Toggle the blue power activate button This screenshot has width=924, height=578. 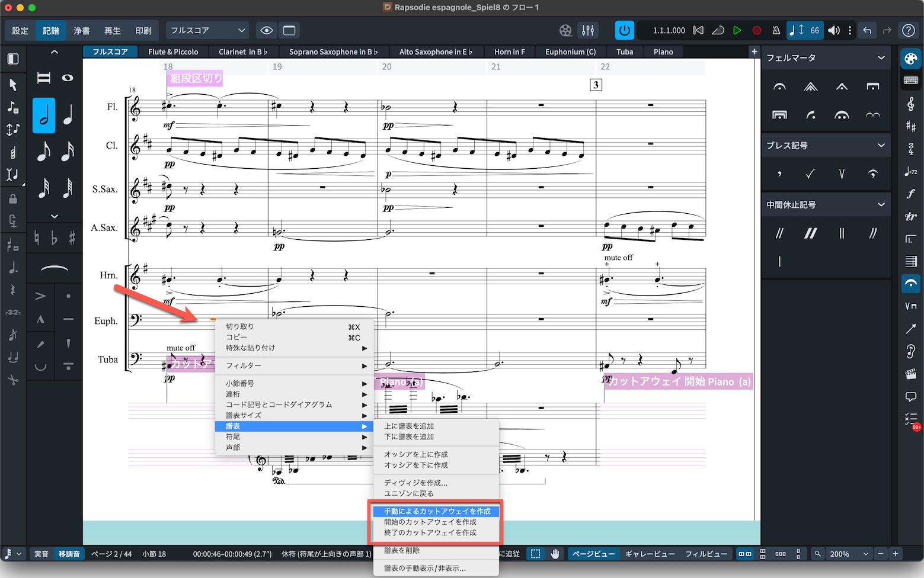[x=624, y=30]
